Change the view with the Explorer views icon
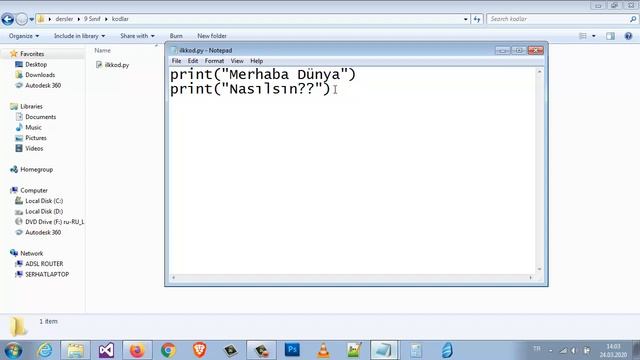Viewport: 640px width, 360px height. pyautogui.click(x=583, y=36)
